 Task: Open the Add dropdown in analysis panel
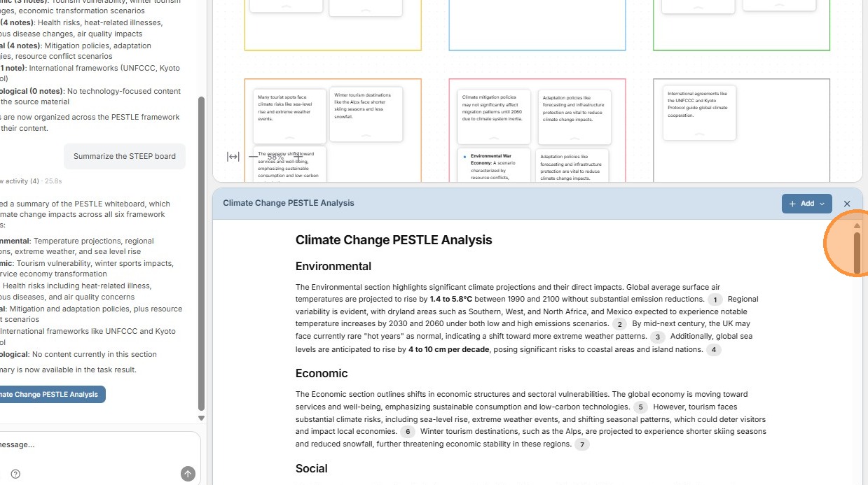pos(807,204)
